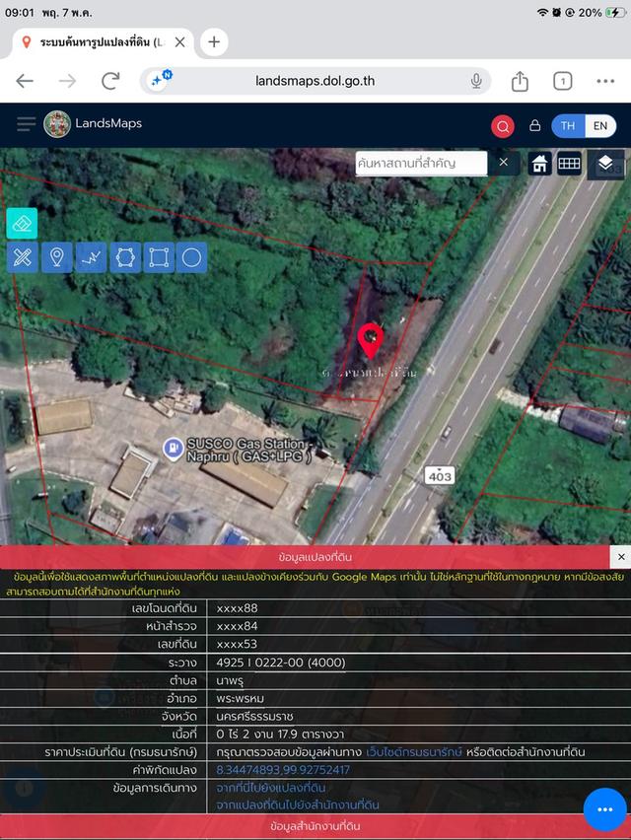Tap the landsmaps.dol.go.th address bar
Viewport: 631px width, 840px height.
point(315,81)
